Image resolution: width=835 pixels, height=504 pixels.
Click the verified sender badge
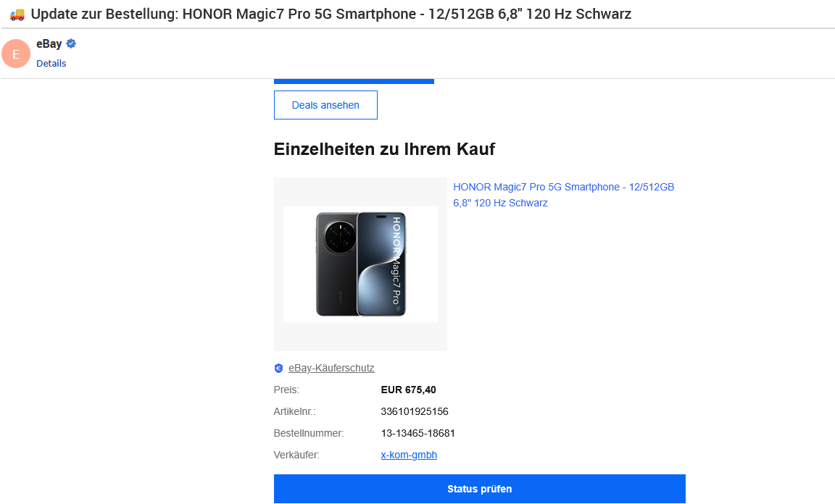[71, 44]
